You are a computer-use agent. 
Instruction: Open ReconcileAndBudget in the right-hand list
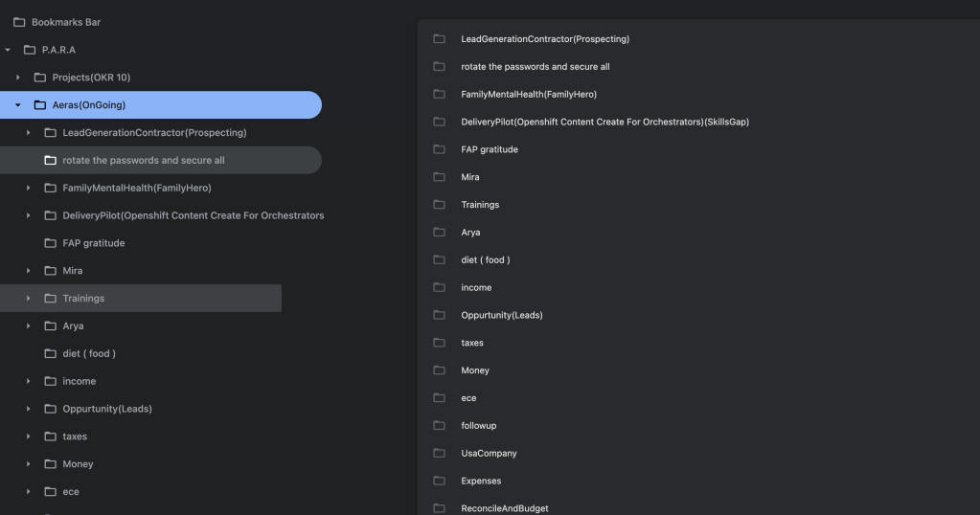(x=505, y=508)
